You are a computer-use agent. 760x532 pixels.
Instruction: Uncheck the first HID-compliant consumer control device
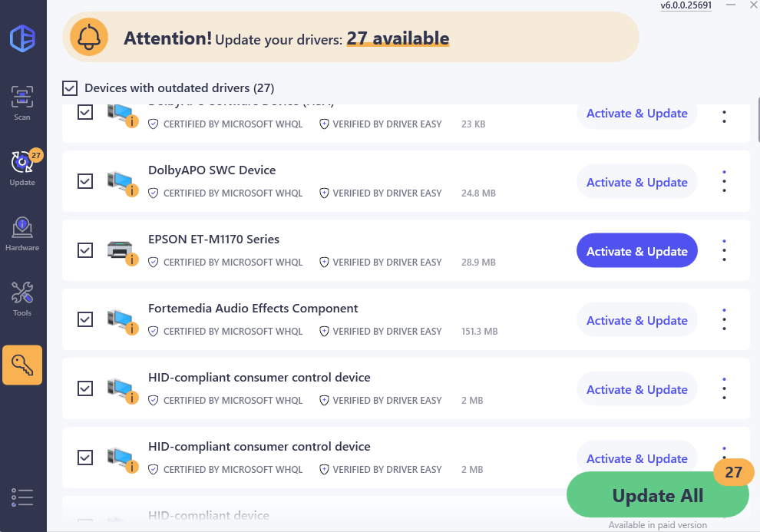pos(85,388)
